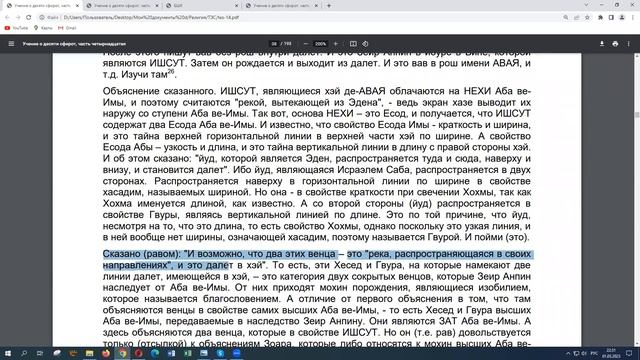Open the Windows Start menu
Viewport: 640px width, 360px height.
coord(8,353)
